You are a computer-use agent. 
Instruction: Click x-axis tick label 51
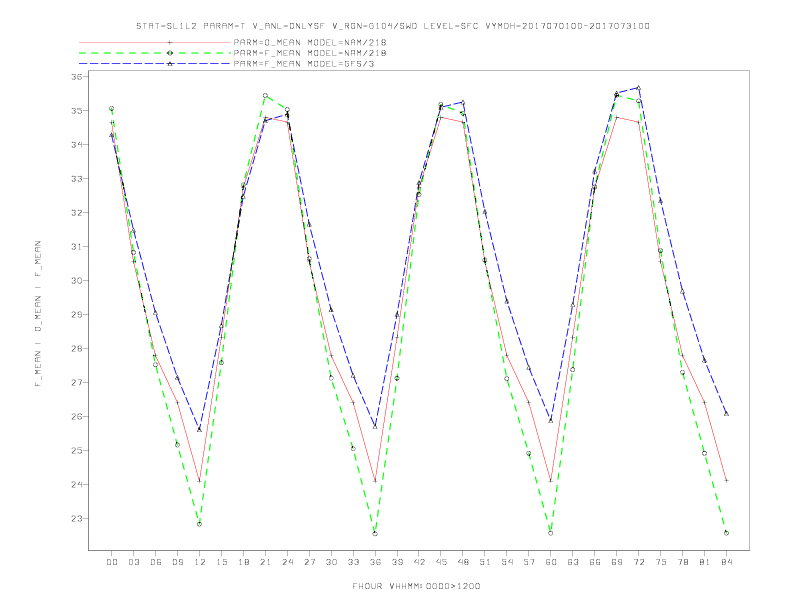click(485, 562)
